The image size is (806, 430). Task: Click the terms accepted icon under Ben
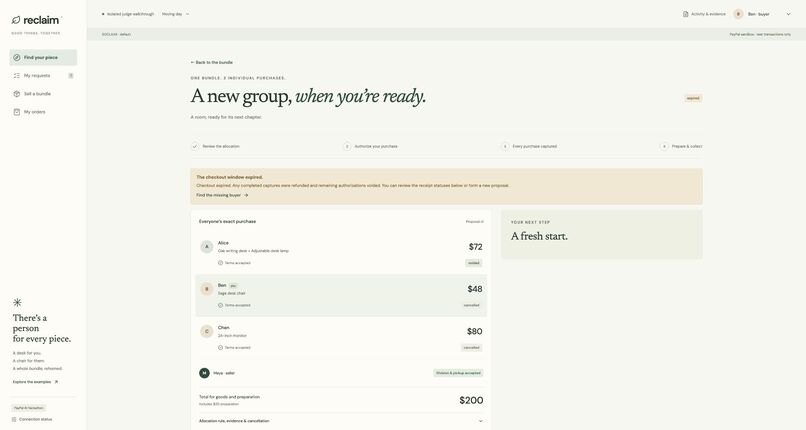(221, 305)
